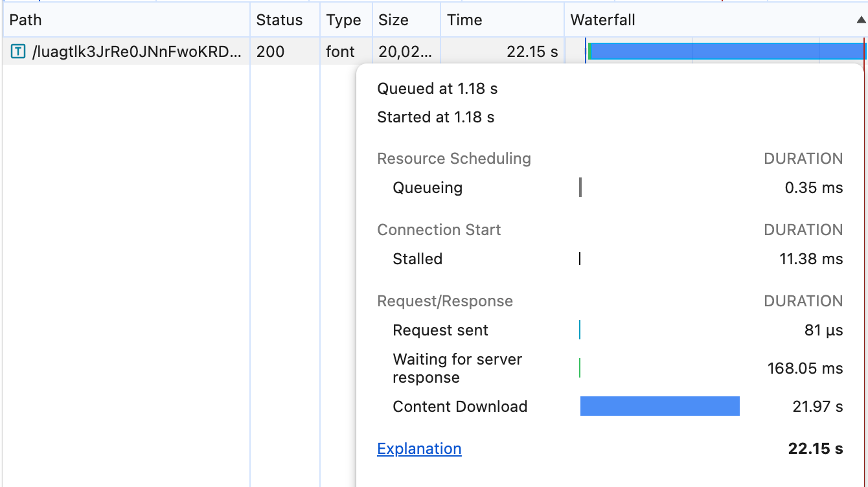Sort requests by the Path column header
Viewport: 868px width, 487px height.
point(26,20)
